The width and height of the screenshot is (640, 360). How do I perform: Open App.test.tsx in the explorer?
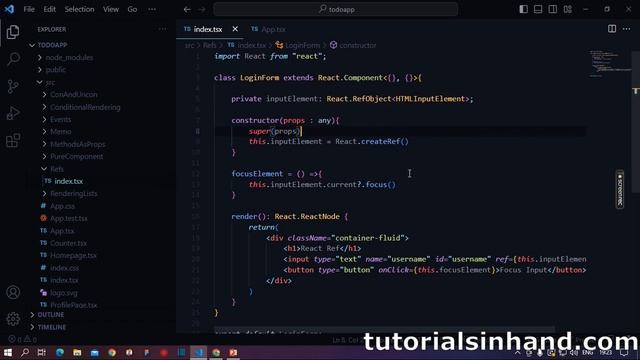point(69,218)
